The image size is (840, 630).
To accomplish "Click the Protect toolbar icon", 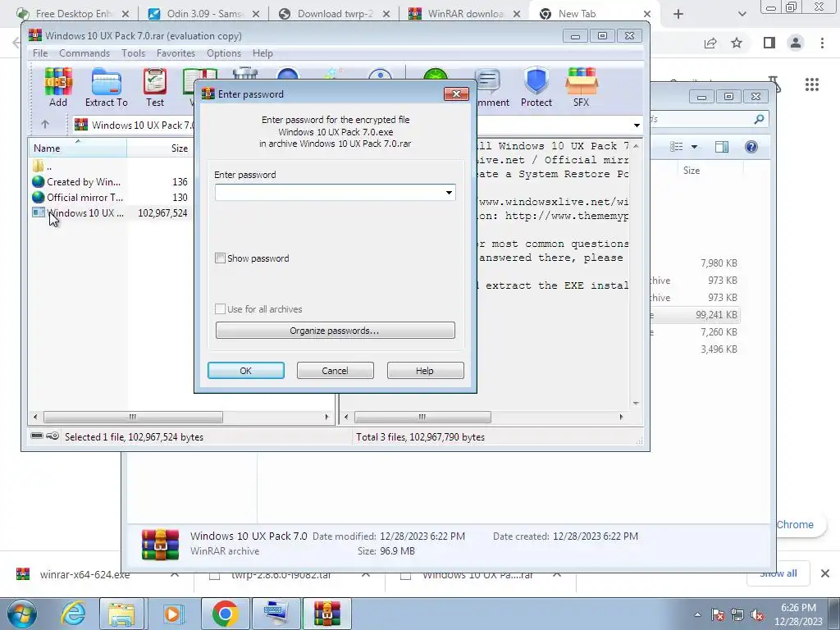I will point(536,87).
